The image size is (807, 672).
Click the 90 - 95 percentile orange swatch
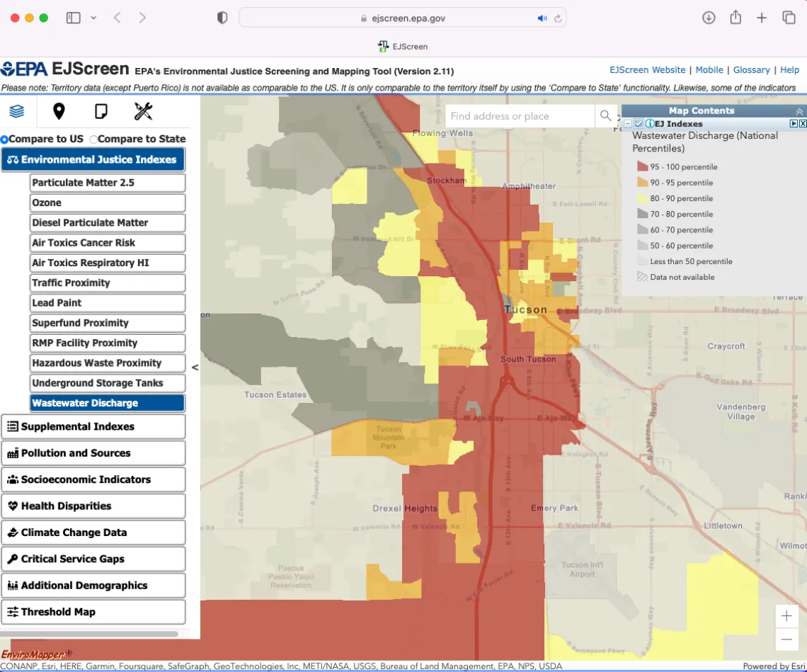(x=642, y=182)
